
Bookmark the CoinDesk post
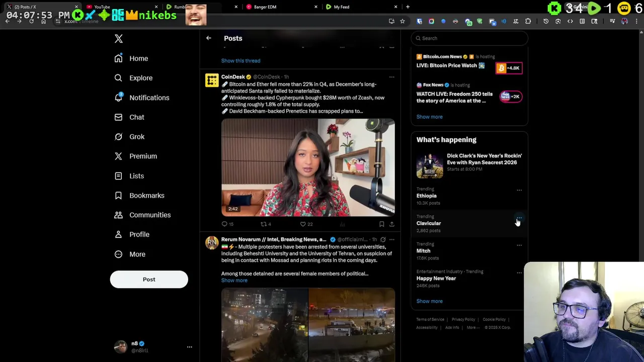coord(382,224)
